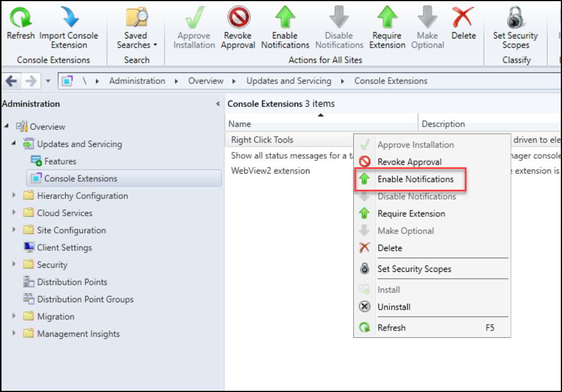The width and height of the screenshot is (562, 392).
Task: Select the Features tree node
Action: (60, 161)
